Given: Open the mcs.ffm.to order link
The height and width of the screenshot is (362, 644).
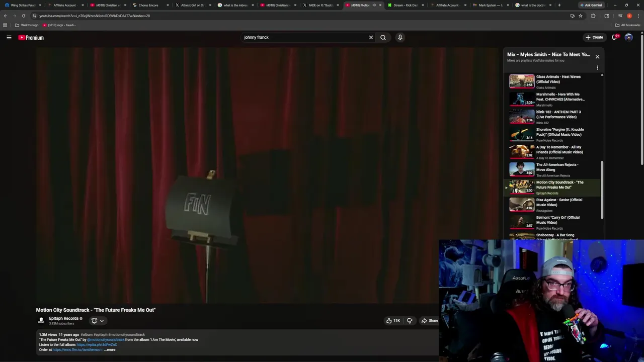Looking at the screenshot, I should (77, 349).
